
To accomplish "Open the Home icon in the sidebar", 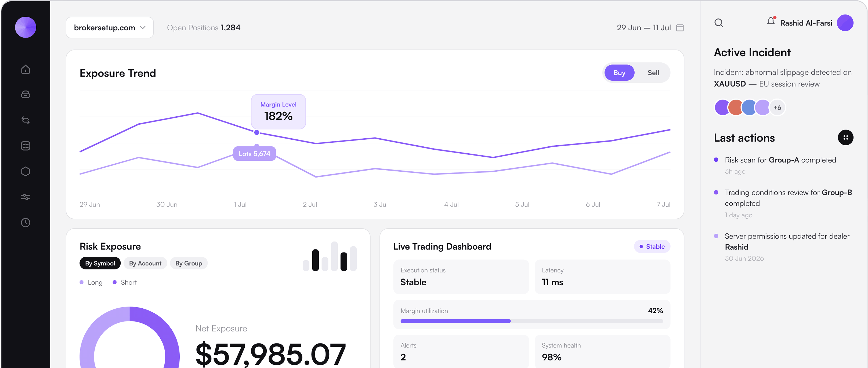I will [26, 69].
